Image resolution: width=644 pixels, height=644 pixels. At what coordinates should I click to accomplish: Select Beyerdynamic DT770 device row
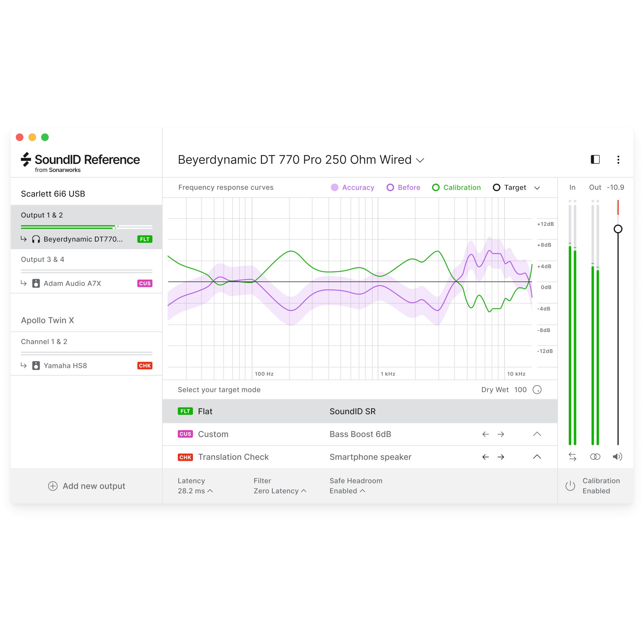point(87,239)
